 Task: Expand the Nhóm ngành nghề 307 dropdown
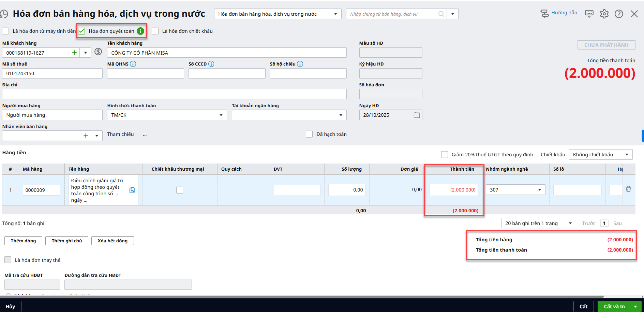(539, 190)
